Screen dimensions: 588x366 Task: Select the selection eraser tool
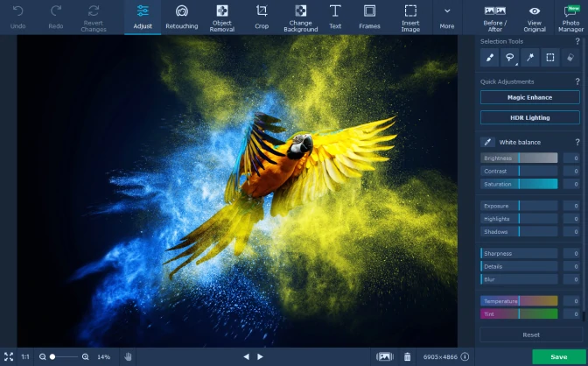click(570, 58)
